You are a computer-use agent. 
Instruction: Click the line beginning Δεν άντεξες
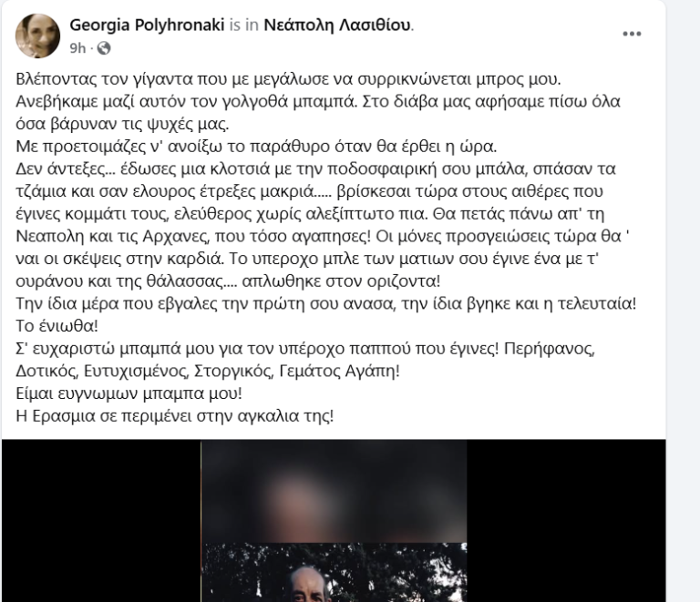click(315, 168)
